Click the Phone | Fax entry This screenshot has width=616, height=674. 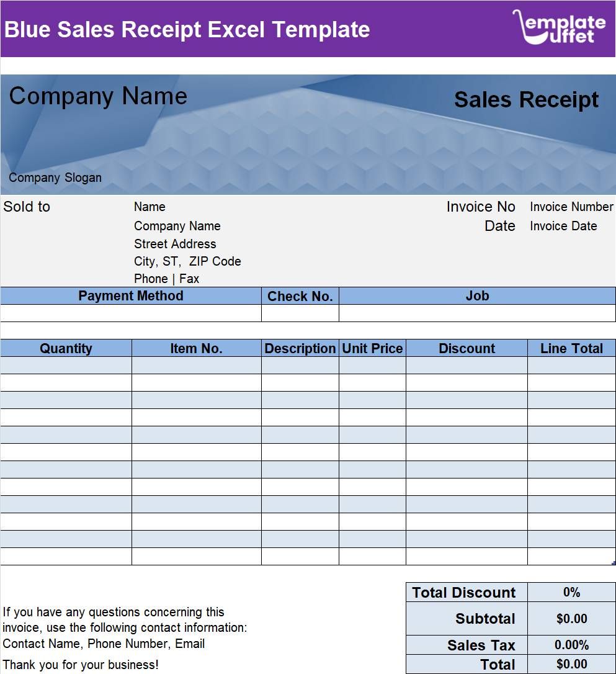pyautogui.click(x=166, y=278)
